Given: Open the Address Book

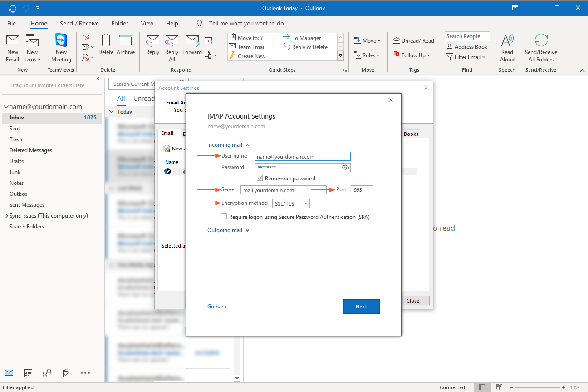Looking at the screenshot, I should tap(467, 47).
